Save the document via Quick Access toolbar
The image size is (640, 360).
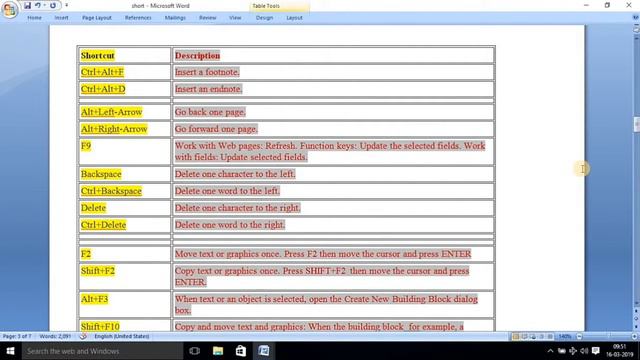pyautogui.click(x=27, y=5)
